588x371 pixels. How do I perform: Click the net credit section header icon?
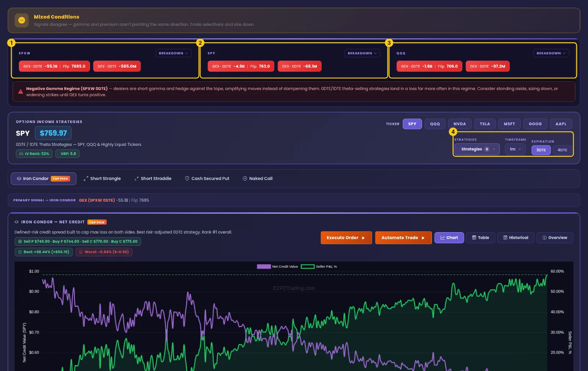point(17,222)
